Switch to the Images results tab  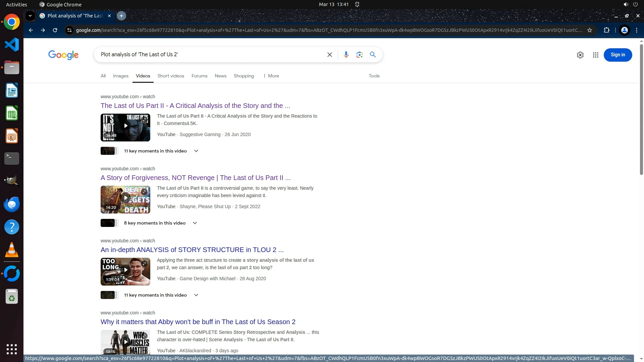[120, 76]
